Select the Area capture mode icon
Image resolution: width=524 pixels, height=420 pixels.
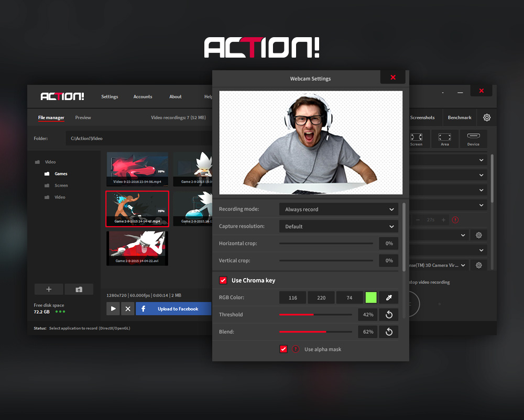(x=445, y=138)
